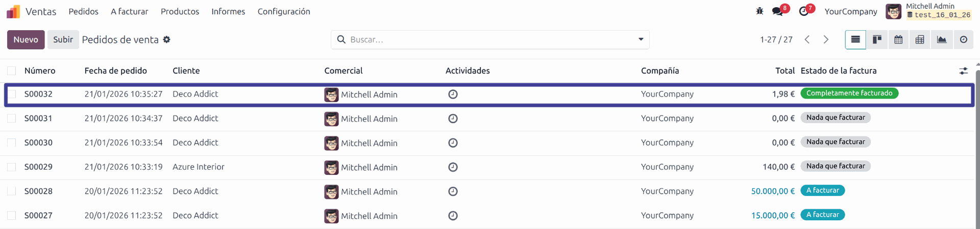Screen dimensions: 980x229
Task: Tick the select-all header checkbox
Action: 12,71
